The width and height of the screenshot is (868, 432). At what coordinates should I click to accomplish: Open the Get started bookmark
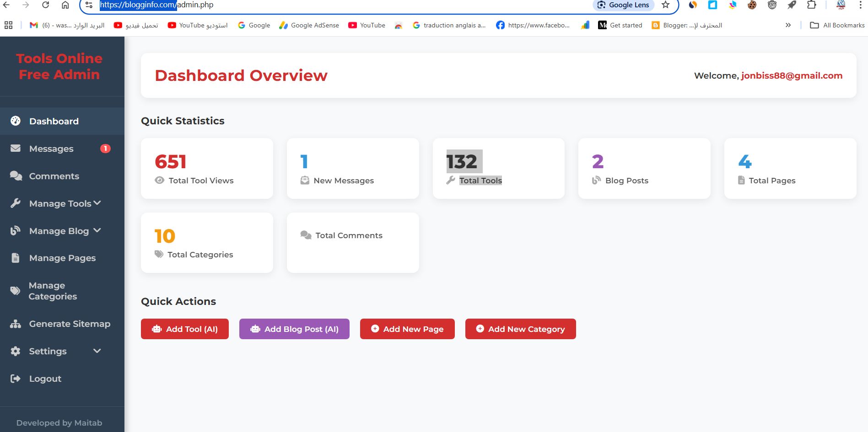pyautogui.click(x=620, y=25)
